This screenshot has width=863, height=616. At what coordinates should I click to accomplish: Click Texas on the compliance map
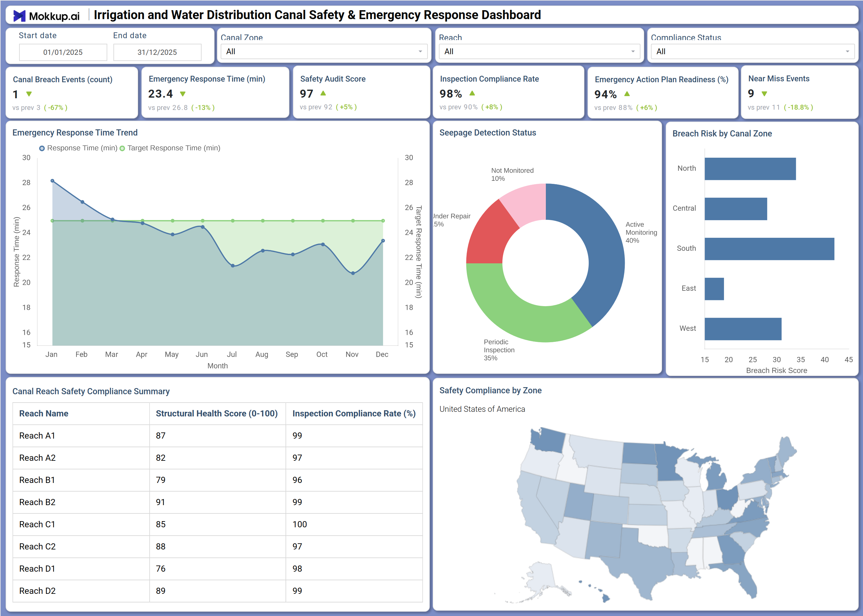point(641,561)
